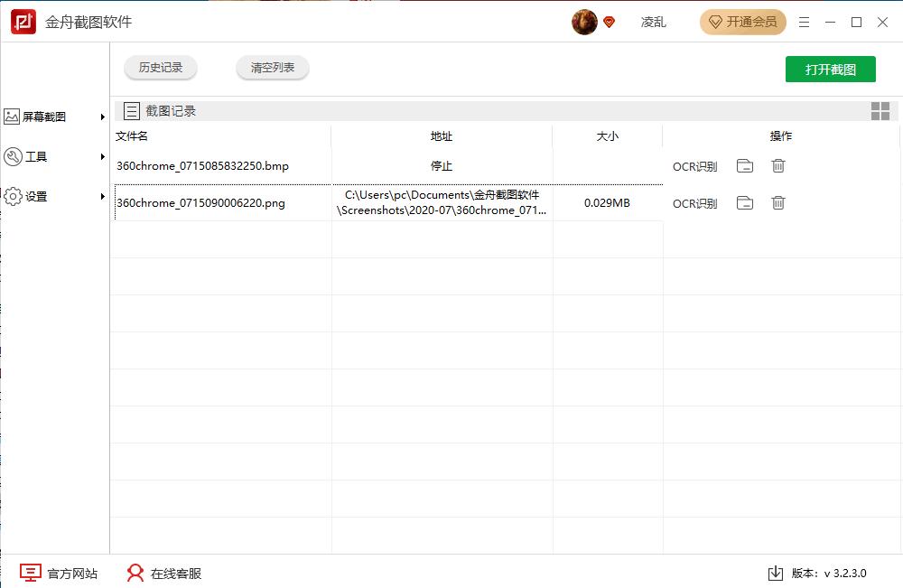Open the hamburger main menu icon
This screenshot has height=588, width=903.
[x=804, y=22]
